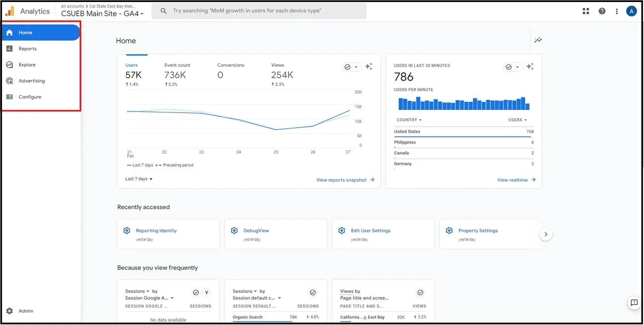This screenshot has height=325, width=644.
Task: Click the account avatar labeled A
Action: coord(631,11)
